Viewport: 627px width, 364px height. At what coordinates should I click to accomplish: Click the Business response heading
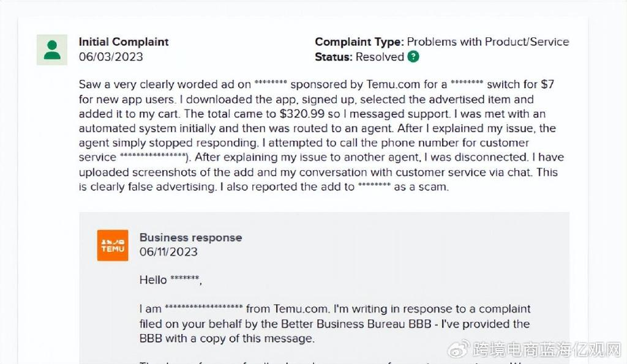(x=190, y=237)
